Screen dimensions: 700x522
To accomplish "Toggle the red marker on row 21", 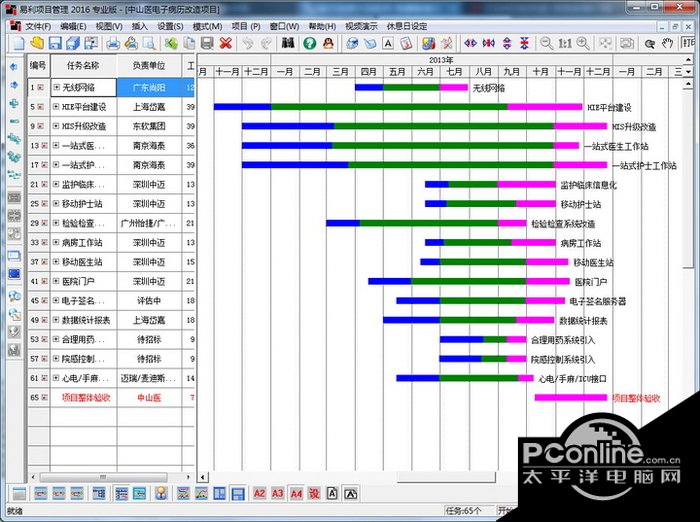I will tap(45, 184).
